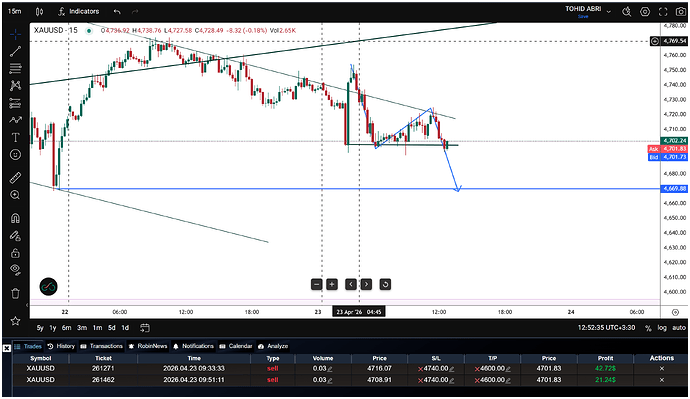Zoom in chart with plus button
The image size is (690, 399).
[332, 284]
